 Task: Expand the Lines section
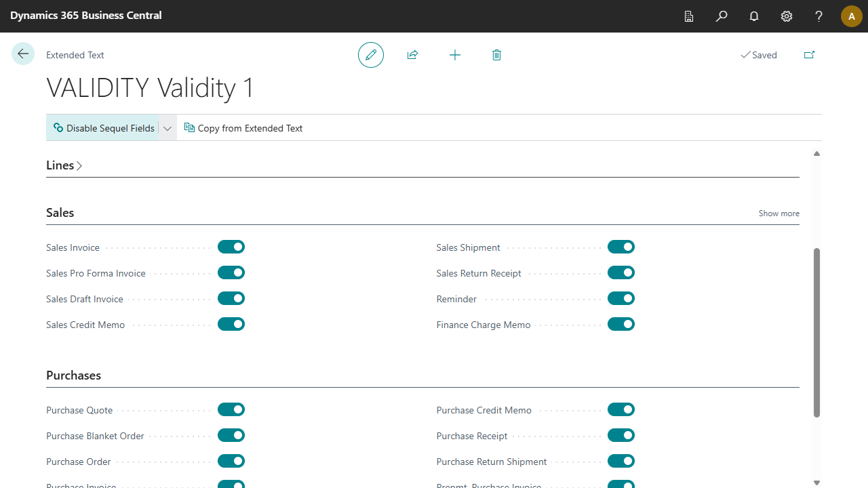[64, 165]
